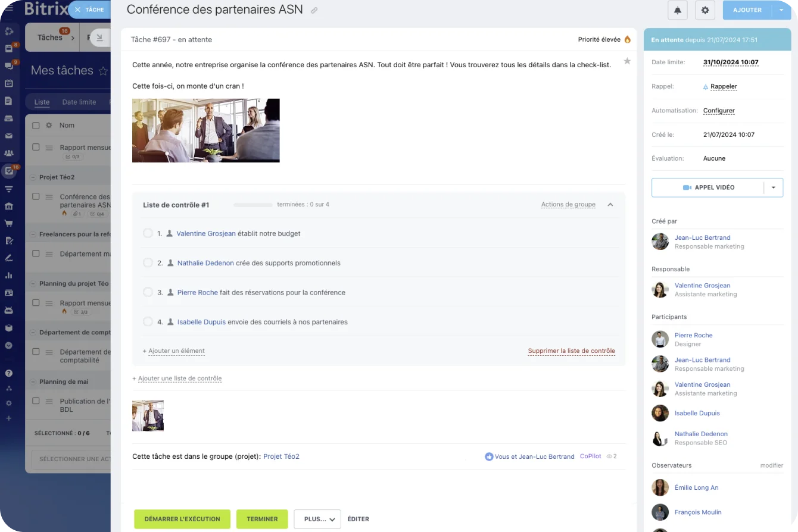This screenshot has width=798, height=532.
Task: Open the conference image thumbnail attachment
Action: point(148,415)
